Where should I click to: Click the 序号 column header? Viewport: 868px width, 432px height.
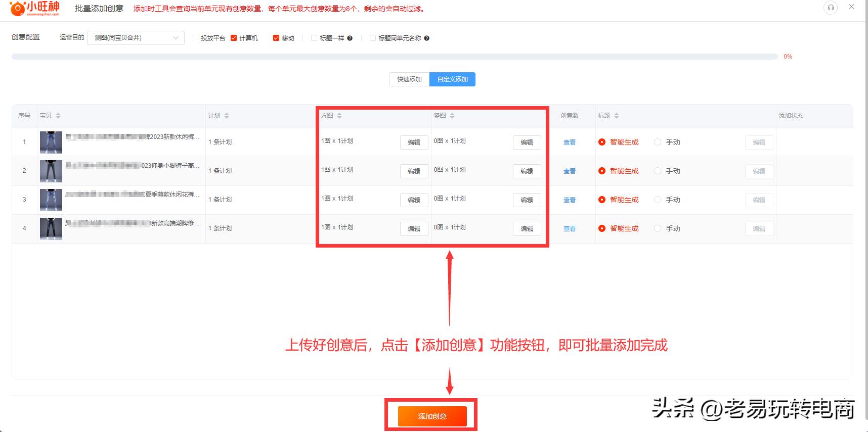click(x=24, y=116)
